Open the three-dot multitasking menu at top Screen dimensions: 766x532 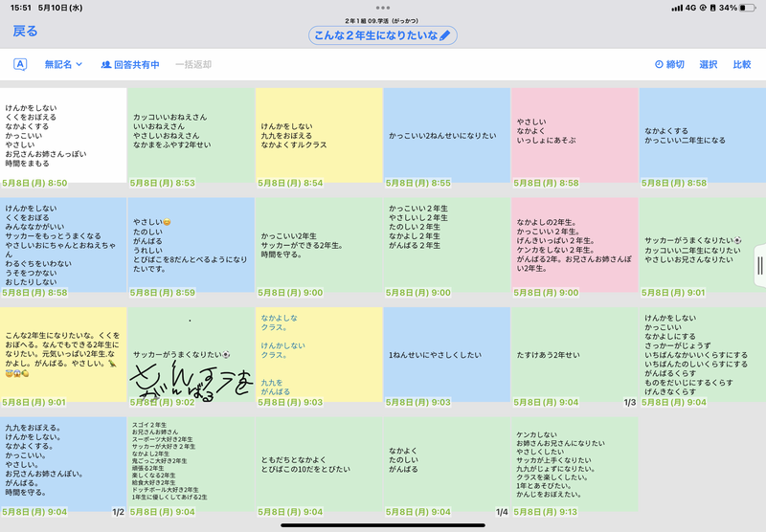(383, 7)
